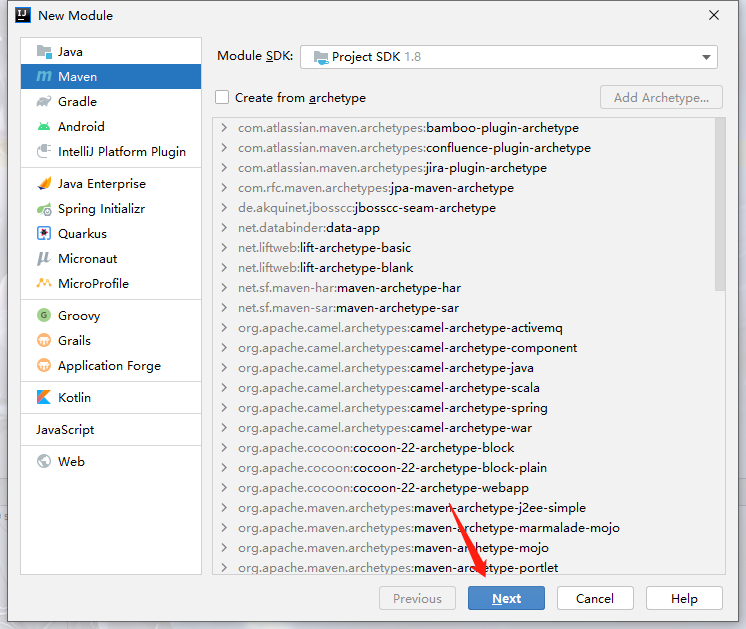Select maven-archetype-mojo row
746x629 pixels.
click(464, 547)
